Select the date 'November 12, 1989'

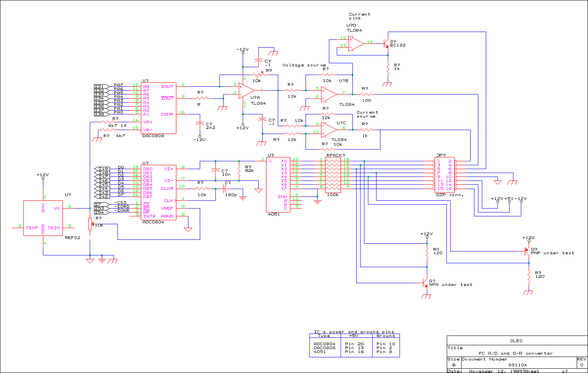coord(496,371)
